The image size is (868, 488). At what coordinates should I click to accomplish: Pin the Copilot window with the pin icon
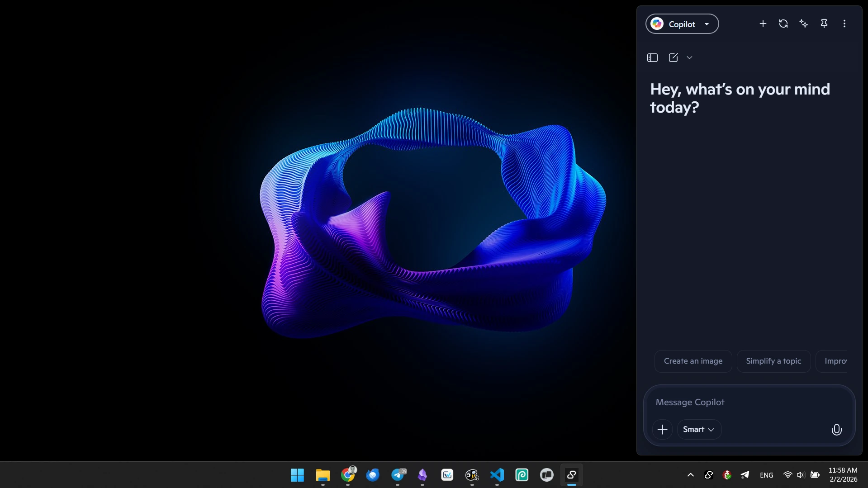click(824, 24)
